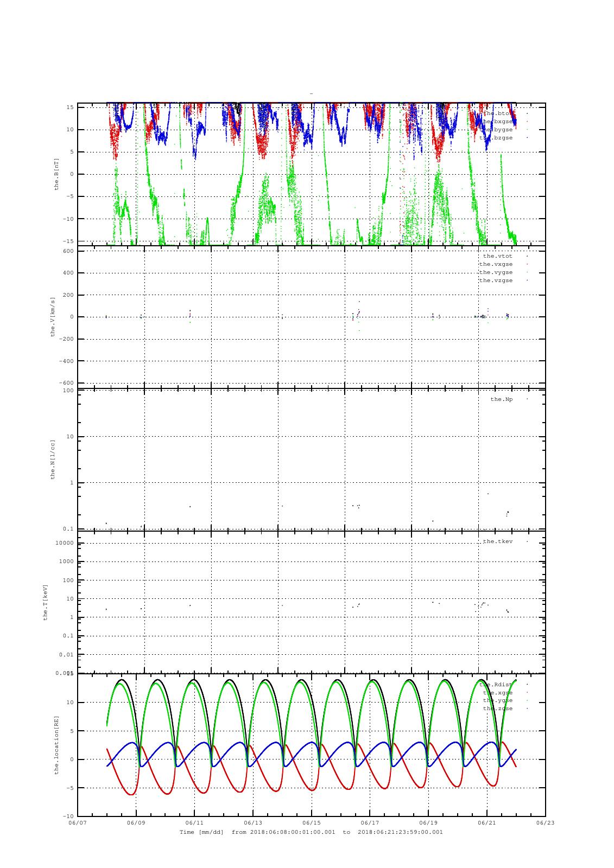Click the the.btot legend entry
This screenshot has height=868, width=614.
497,113
